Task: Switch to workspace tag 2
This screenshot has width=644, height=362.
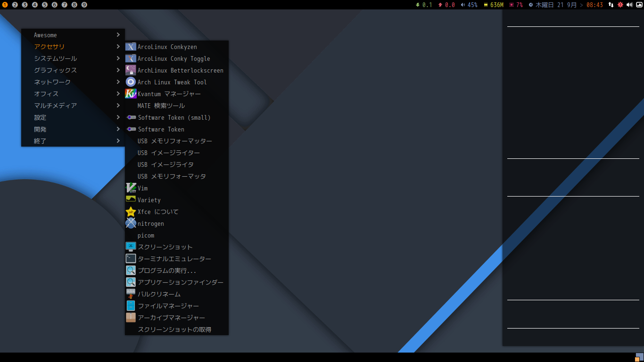Action: tap(15, 5)
